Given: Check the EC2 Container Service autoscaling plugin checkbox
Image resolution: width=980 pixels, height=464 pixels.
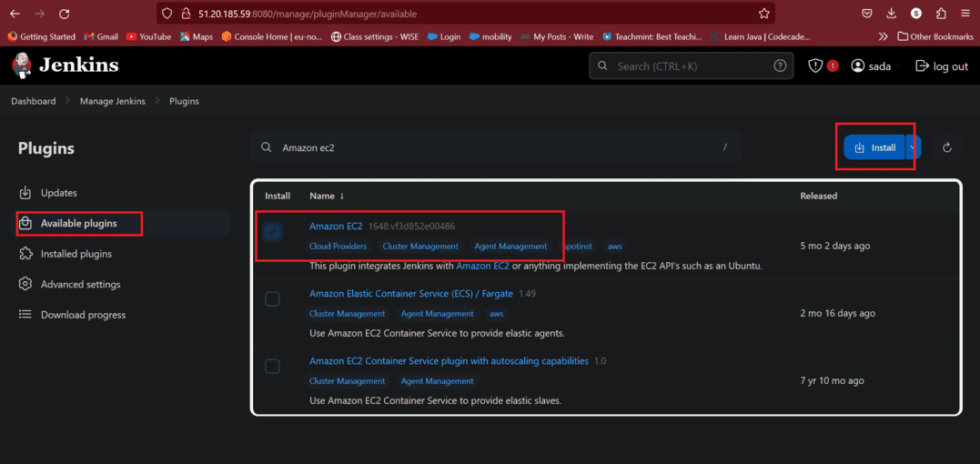Looking at the screenshot, I should pos(272,367).
